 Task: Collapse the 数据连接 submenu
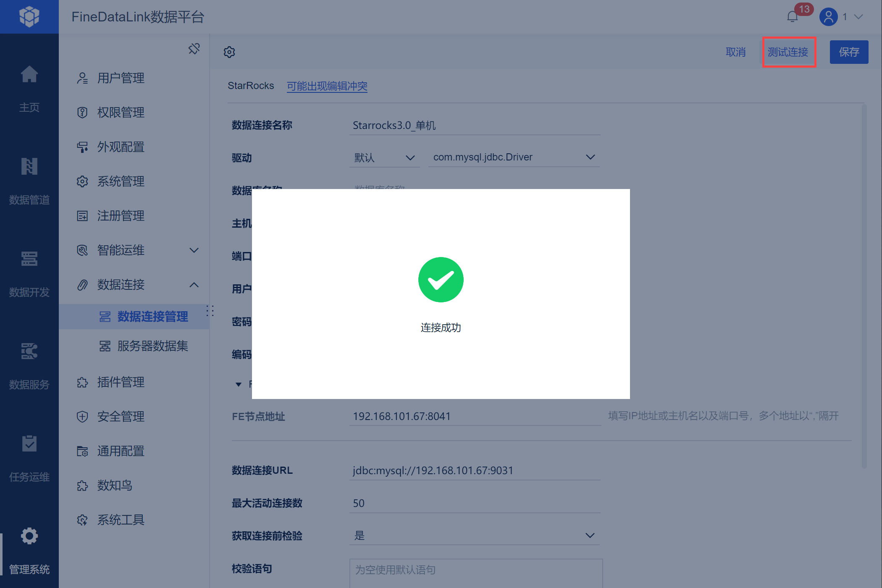(194, 285)
